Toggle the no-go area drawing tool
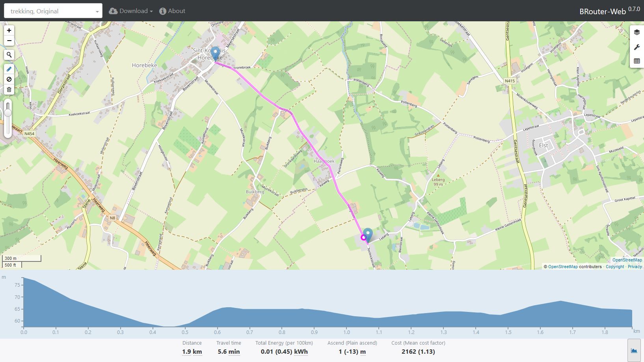 [x=9, y=79]
